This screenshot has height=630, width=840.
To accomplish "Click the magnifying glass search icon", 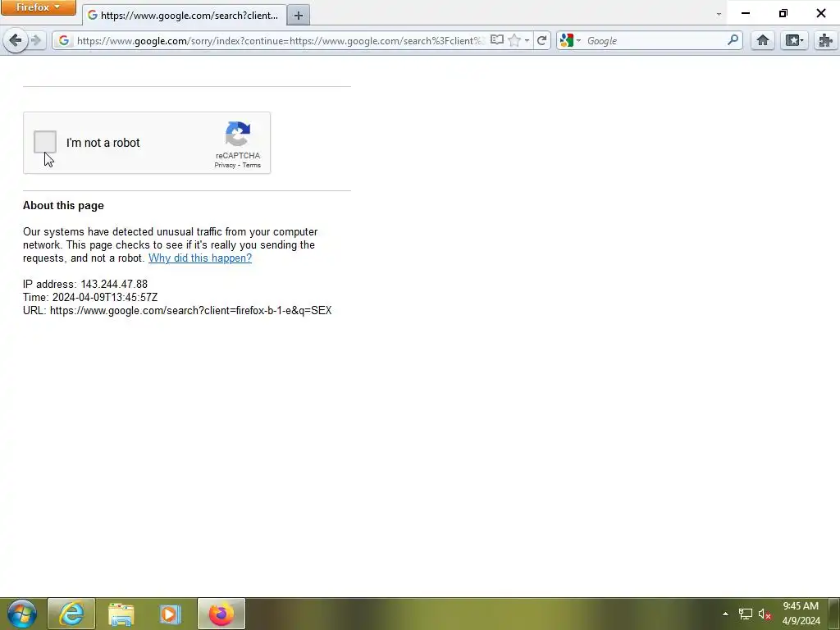I will click(x=733, y=40).
